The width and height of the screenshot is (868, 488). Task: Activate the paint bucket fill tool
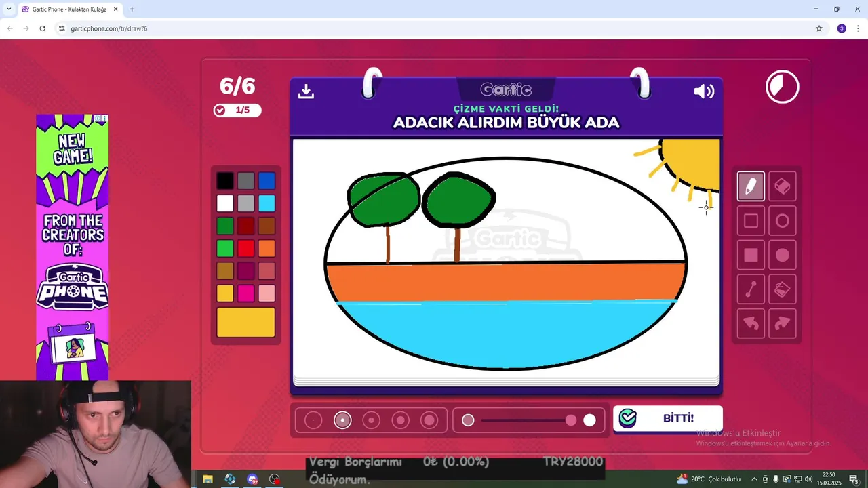782,289
